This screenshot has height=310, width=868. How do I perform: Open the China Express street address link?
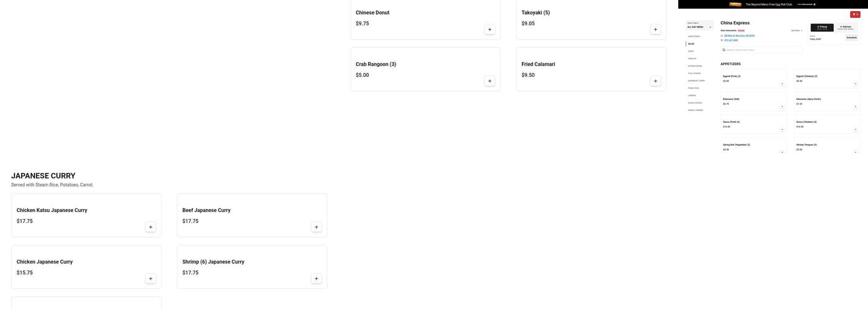pos(739,35)
